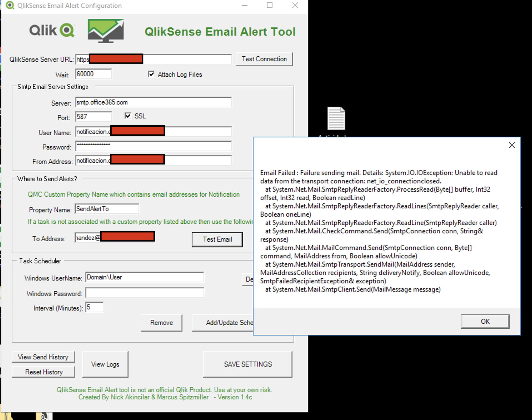Click the empty Windows Password field

145,293
